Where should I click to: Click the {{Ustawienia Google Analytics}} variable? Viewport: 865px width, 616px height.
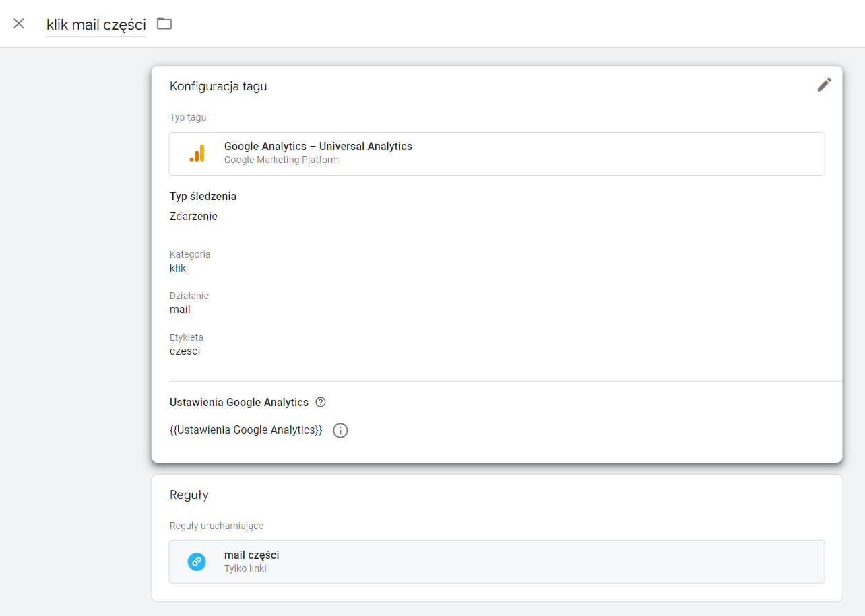coord(247,430)
